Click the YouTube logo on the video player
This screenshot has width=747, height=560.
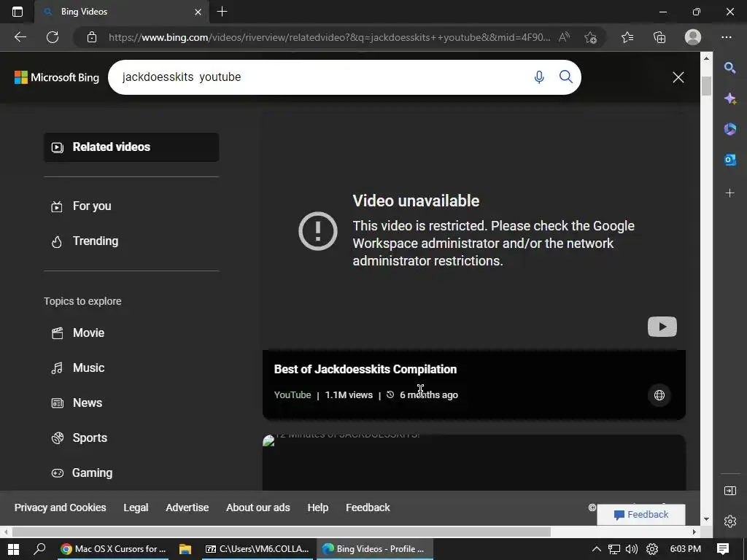[662, 327]
